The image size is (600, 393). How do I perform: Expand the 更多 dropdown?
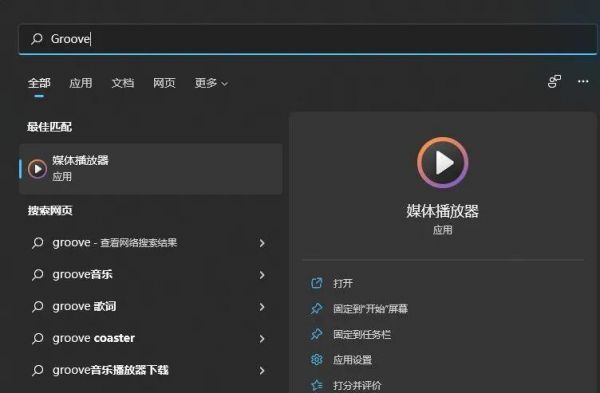(x=211, y=83)
